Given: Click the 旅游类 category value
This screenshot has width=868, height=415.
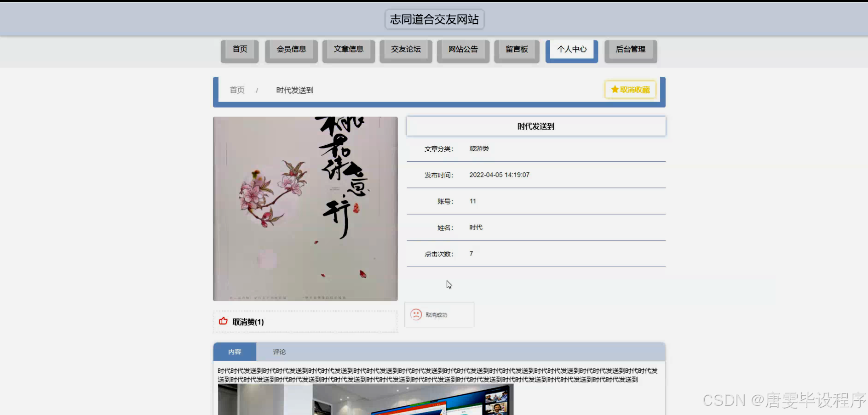Looking at the screenshot, I should coord(479,148).
